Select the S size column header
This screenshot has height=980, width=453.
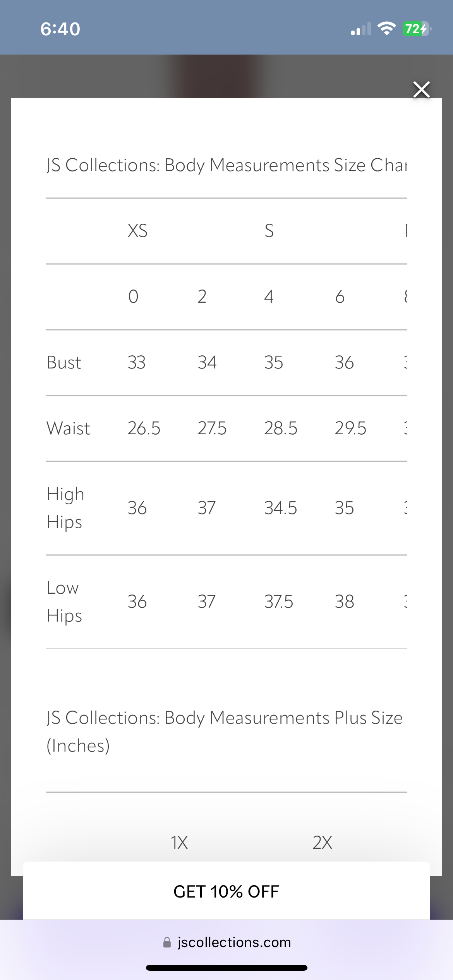(269, 231)
